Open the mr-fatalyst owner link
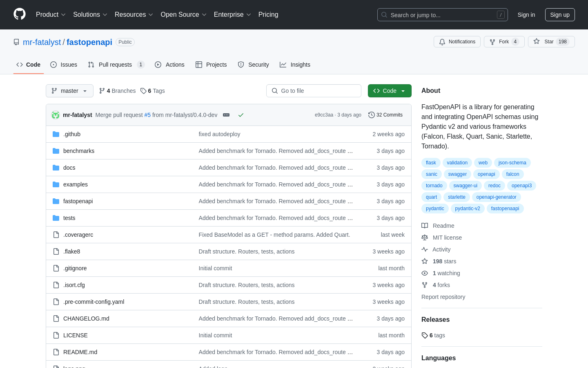The width and height of the screenshot is (588, 368). [x=42, y=42]
